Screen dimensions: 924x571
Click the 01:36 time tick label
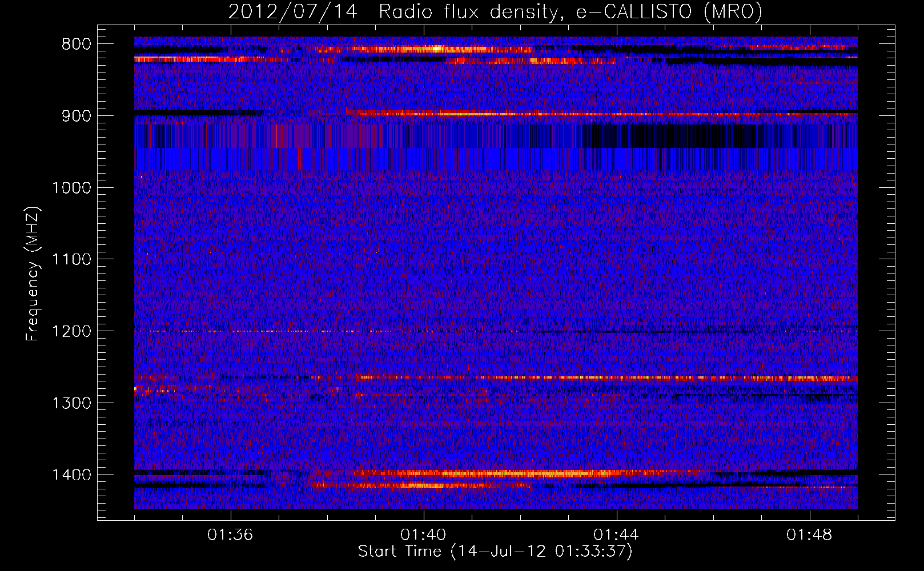point(230,535)
